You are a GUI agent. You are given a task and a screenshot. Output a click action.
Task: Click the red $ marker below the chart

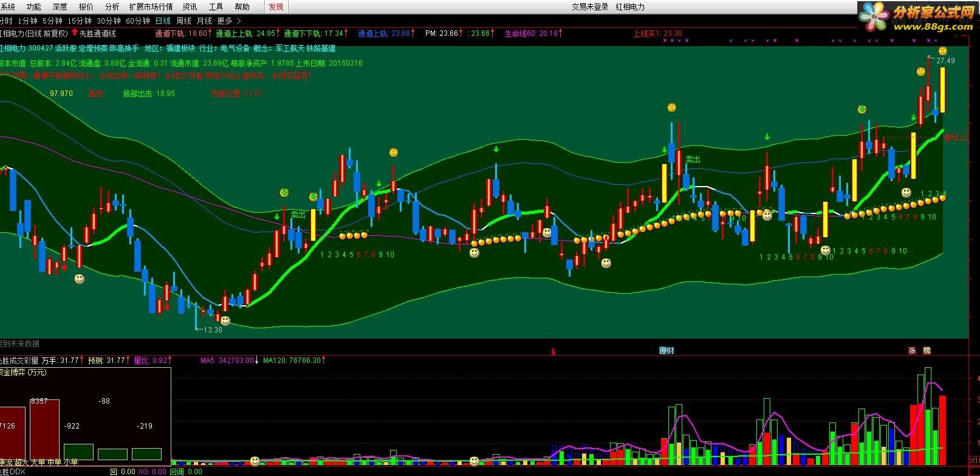point(553,351)
